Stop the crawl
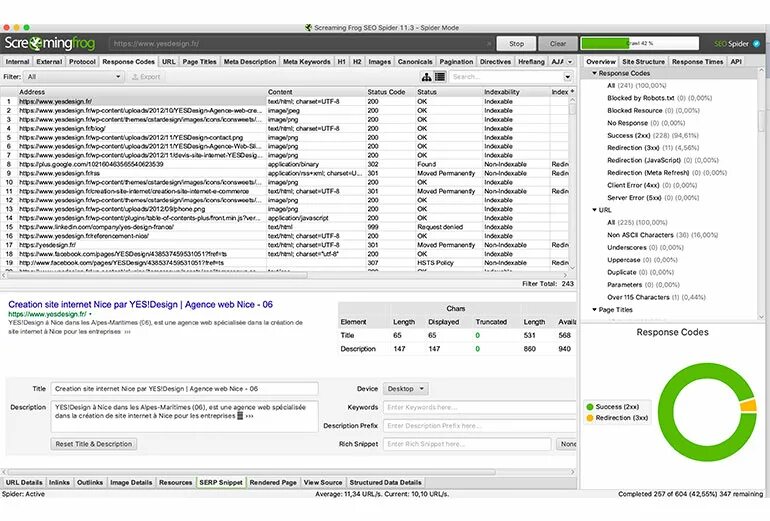 click(x=516, y=44)
